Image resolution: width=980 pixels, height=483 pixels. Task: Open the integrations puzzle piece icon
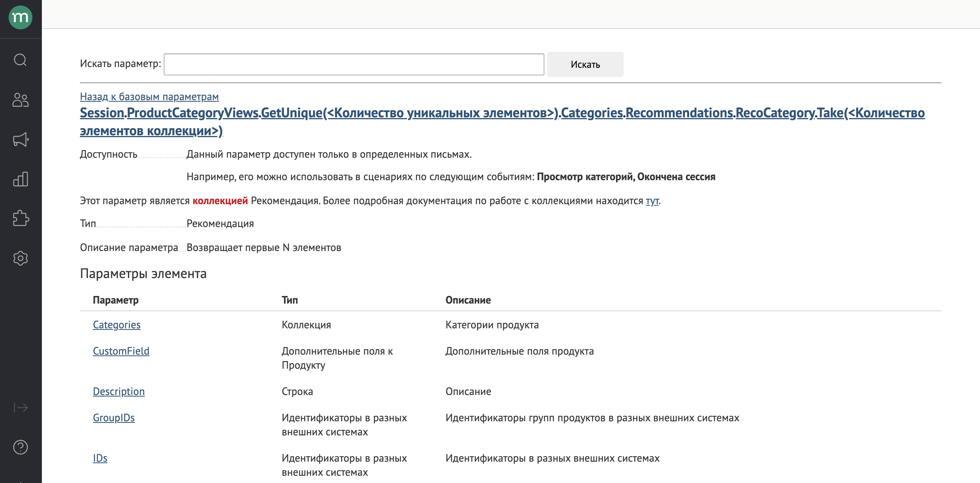coord(21,218)
